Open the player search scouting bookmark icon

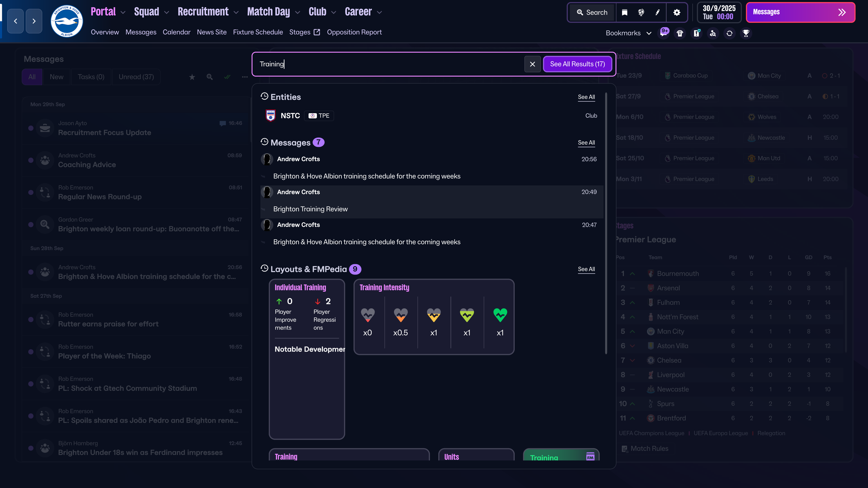tap(713, 33)
